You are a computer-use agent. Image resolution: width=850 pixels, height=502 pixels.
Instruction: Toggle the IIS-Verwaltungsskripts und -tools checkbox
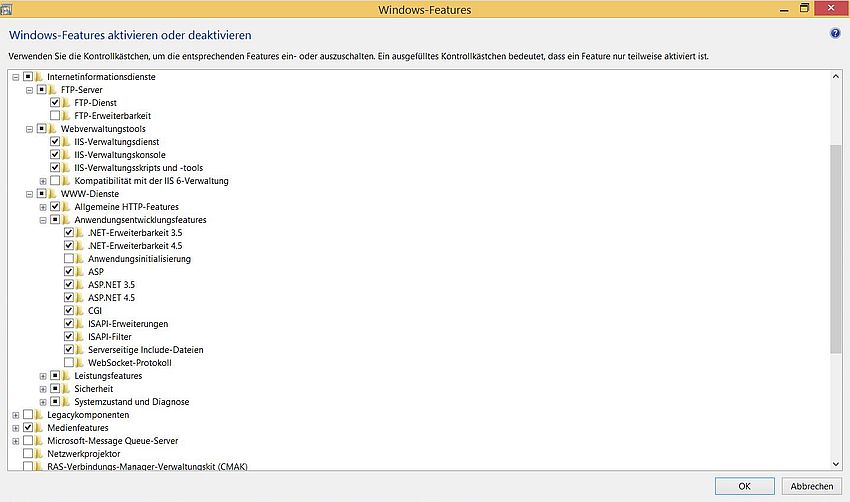coord(55,168)
